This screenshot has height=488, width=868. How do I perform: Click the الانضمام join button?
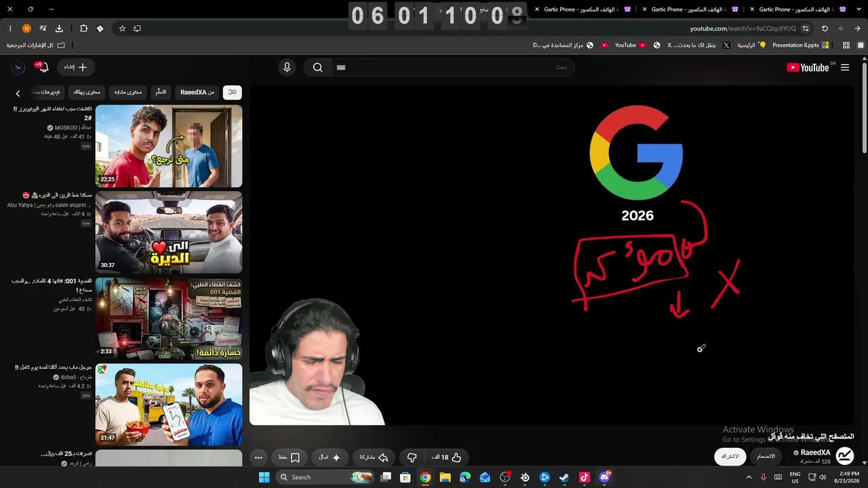click(766, 457)
